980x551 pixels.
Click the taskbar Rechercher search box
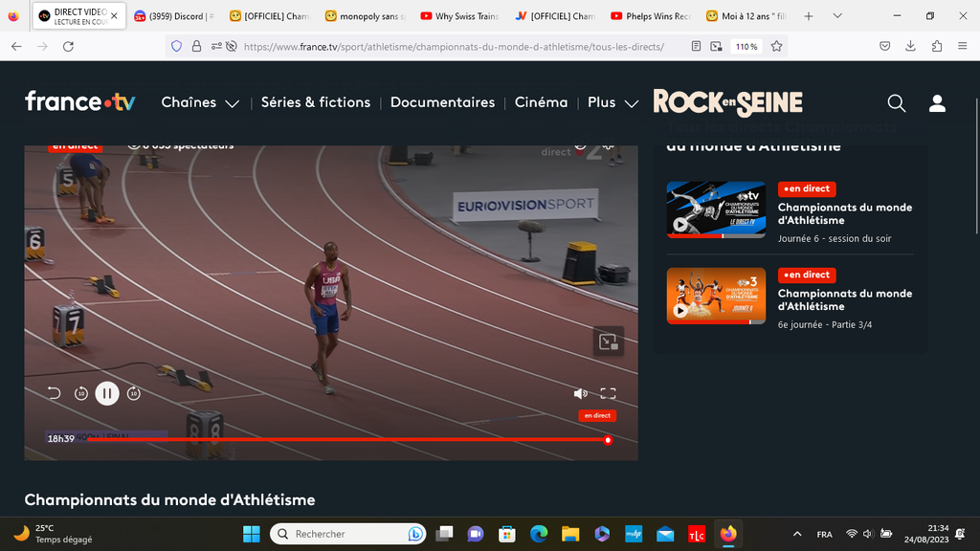point(347,534)
